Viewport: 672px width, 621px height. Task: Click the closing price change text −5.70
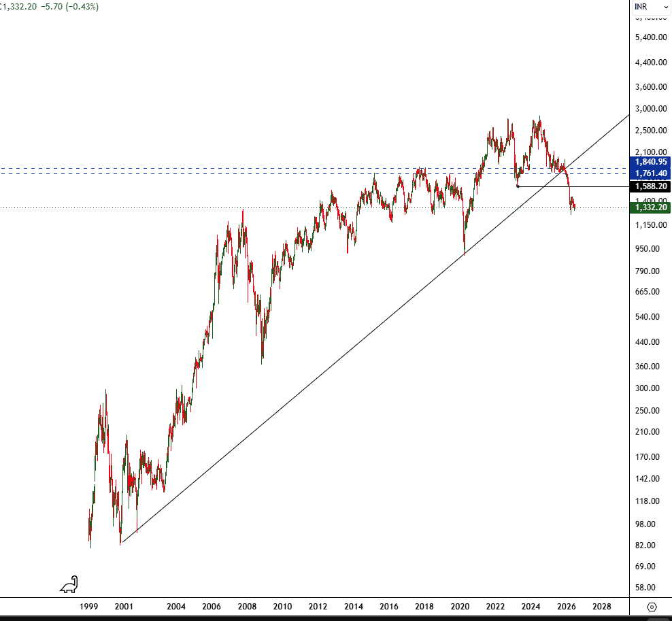[52, 7]
